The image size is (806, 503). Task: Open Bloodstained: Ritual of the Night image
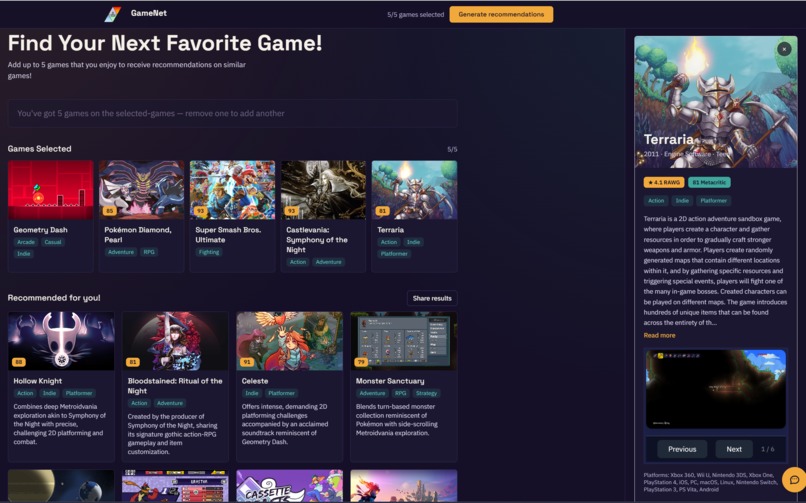(175, 341)
